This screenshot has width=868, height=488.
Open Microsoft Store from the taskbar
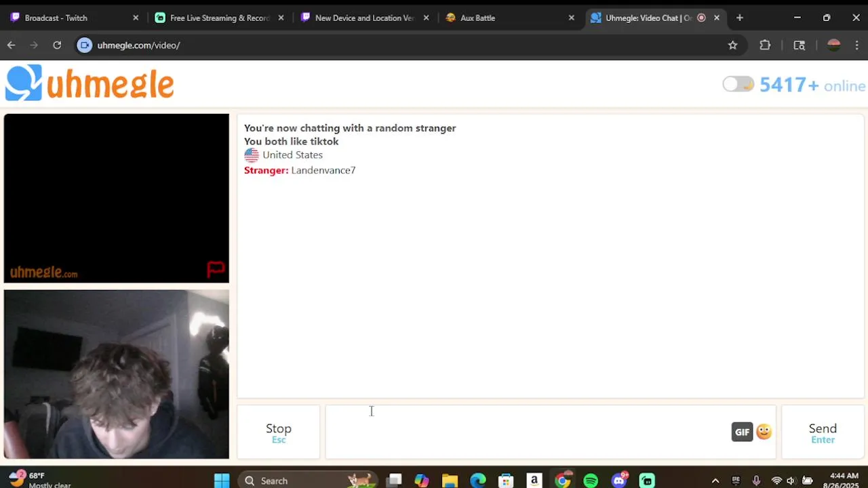[506, 481]
